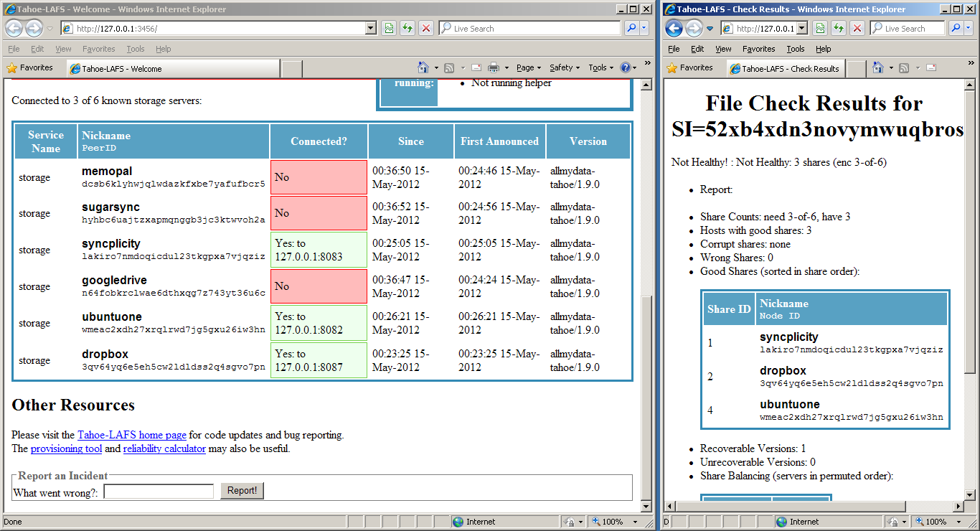Image resolution: width=980 pixels, height=531 pixels.
Task: Open Page command menu in Welcome window
Action: point(529,67)
